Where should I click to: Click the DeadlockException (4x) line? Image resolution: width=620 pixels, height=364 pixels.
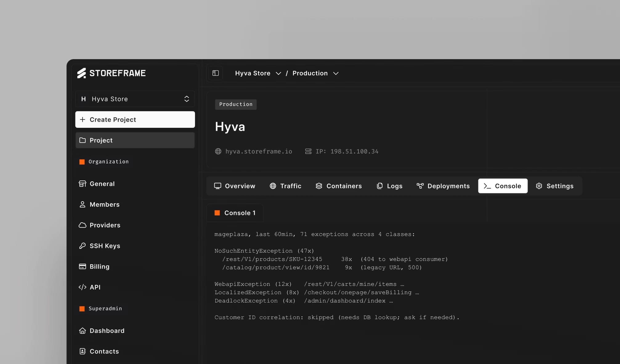(x=304, y=301)
